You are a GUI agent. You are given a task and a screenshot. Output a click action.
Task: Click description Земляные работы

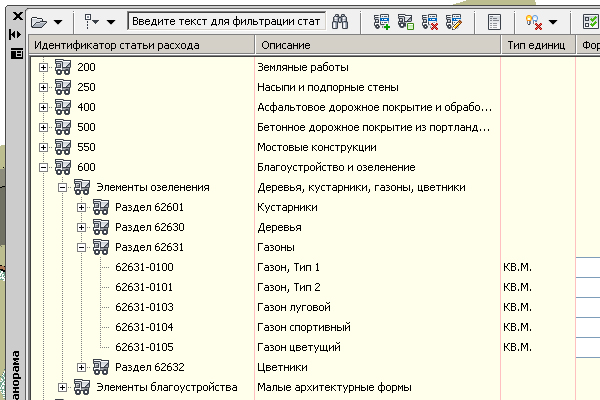303,67
